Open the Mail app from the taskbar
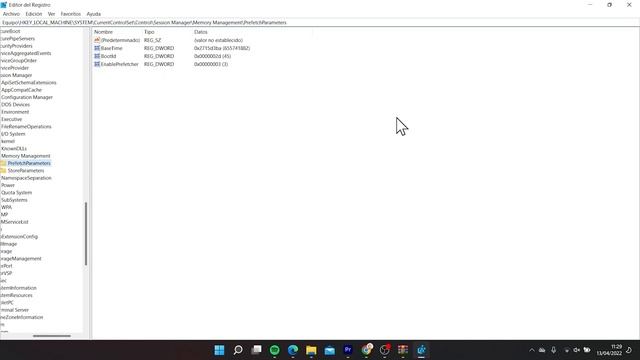 pyautogui.click(x=330, y=350)
